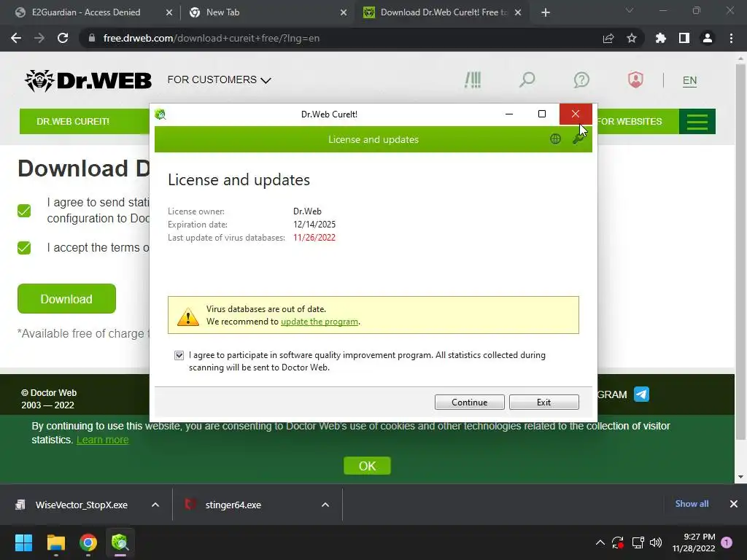Image resolution: width=747 pixels, height=560 pixels.
Task: Open a new browser tab
Action: coord(546,12)
